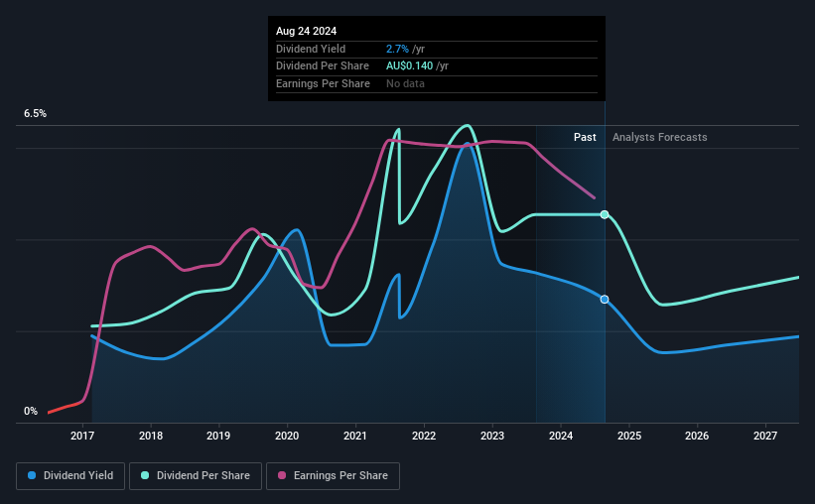Click the teal Dividend Per Share legend dot
Viewport: 815px width, 504px height.
click(145, 475)
